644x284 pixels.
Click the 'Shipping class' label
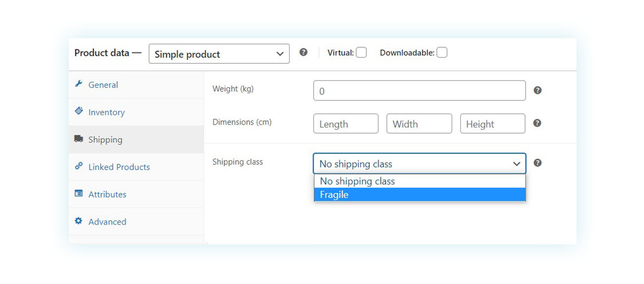pyautogui.click(x=237, y=162)
